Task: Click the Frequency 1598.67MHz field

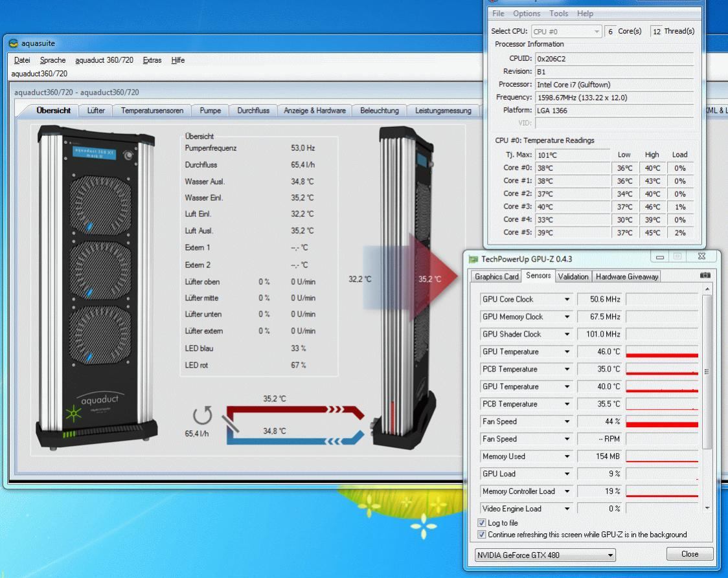Action: [x=614, y=98]
